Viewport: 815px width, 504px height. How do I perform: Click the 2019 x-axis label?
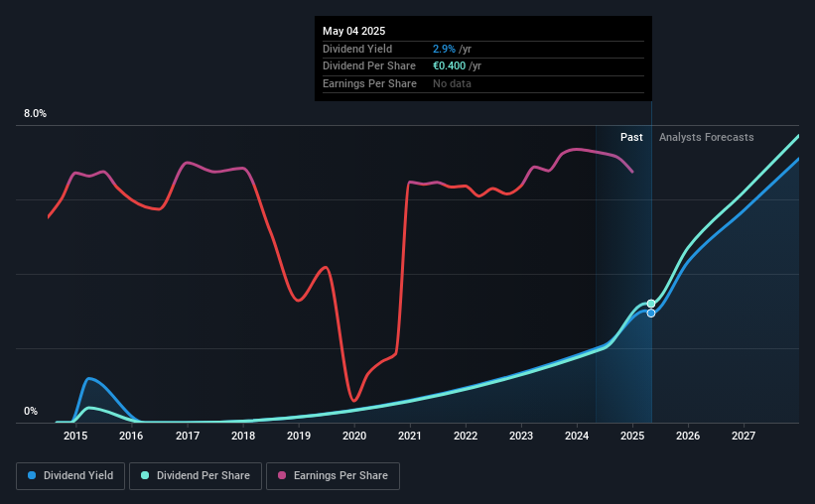(299, 436)
